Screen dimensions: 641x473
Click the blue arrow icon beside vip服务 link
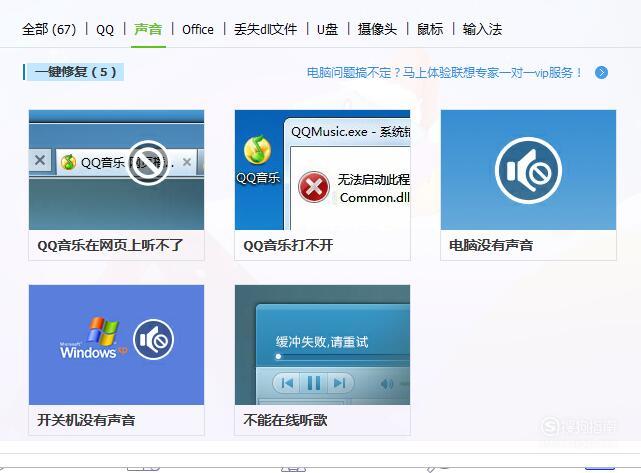click(601, 73)
